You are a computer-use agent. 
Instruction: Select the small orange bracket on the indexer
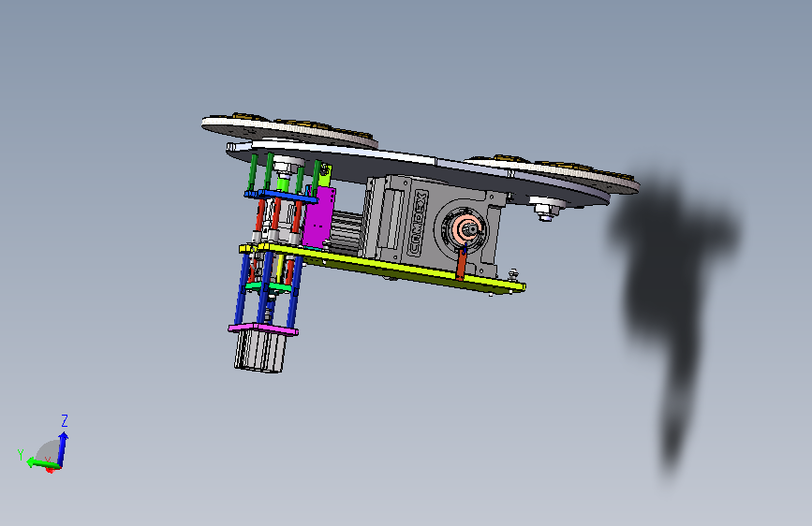click(x=461, y=263)
